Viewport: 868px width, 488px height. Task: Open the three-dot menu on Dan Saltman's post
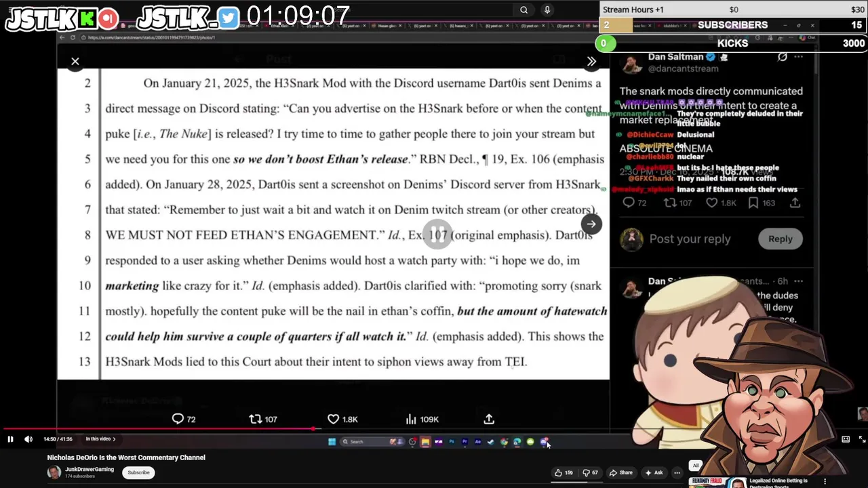coord(799,57)
